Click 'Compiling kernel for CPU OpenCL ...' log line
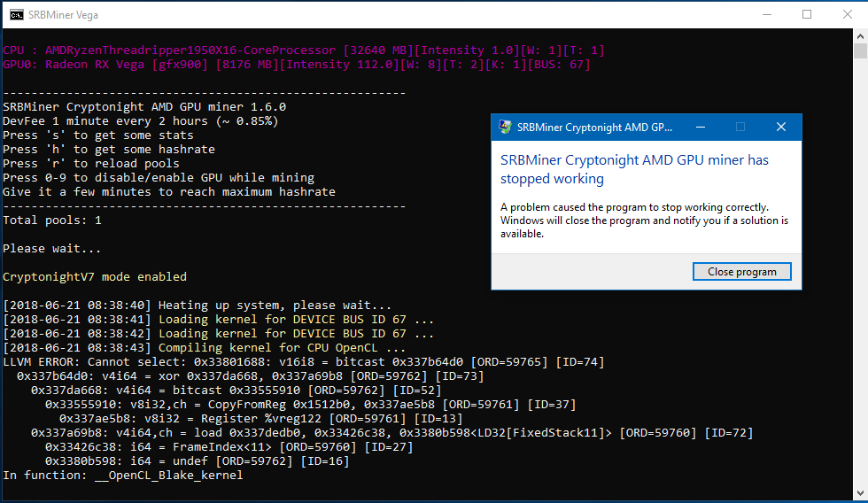This screenshot has height=503, width=868. (205, 348)
